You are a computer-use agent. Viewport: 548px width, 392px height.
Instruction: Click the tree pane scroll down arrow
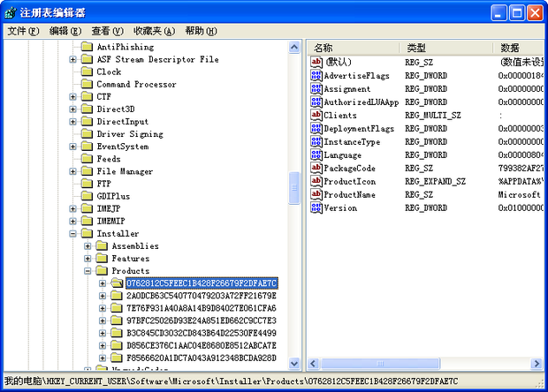tap(294, 364)
